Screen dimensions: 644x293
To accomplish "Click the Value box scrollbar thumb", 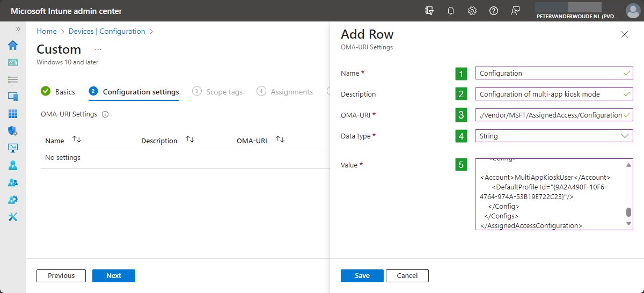I will 628,213.
